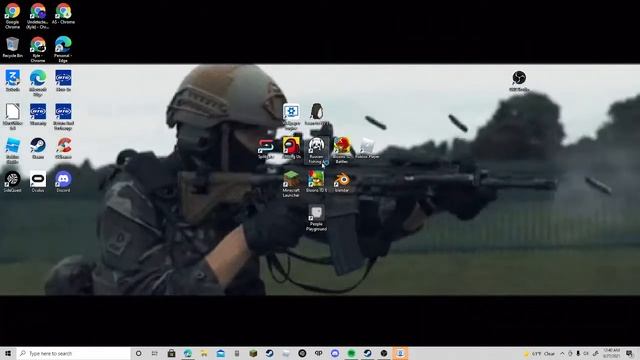Open the Google Chrome desktop shortcut
The width and height of the screenshot is (640, 360).
coord(12,16)
